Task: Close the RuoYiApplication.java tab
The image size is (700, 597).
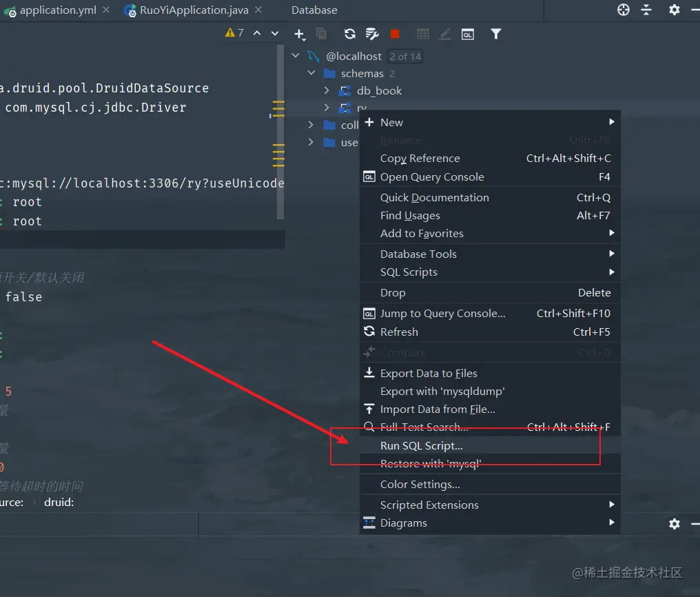Action: tap(258, 10)
